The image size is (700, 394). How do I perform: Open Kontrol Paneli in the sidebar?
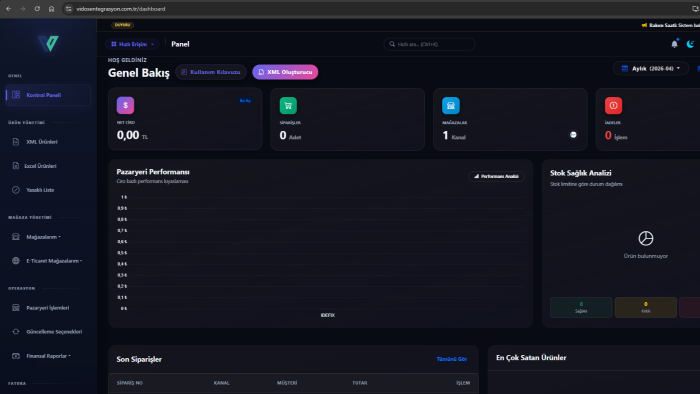click(x=48, y=95)
